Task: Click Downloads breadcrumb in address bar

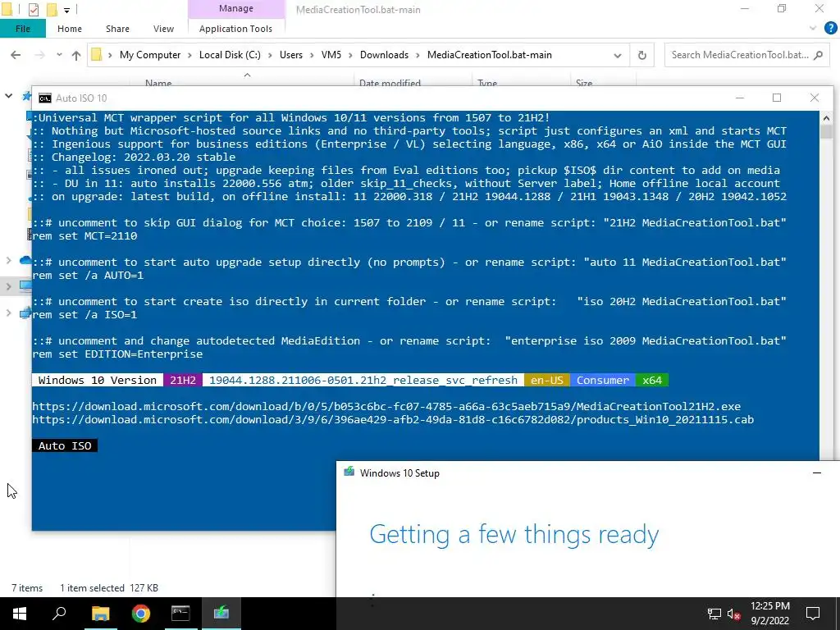Action: 384,55
